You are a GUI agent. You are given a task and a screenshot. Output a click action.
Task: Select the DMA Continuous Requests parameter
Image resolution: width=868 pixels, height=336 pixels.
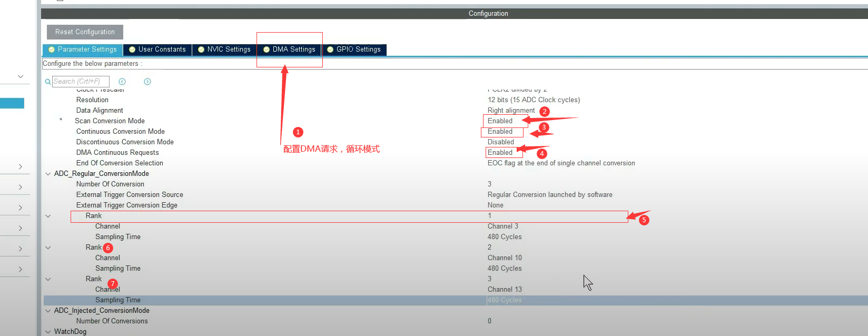click(117, 153)
